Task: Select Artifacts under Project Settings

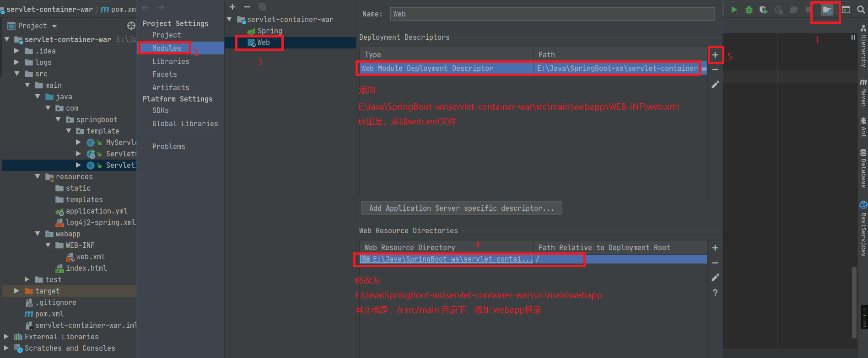Action: (171, 87)
